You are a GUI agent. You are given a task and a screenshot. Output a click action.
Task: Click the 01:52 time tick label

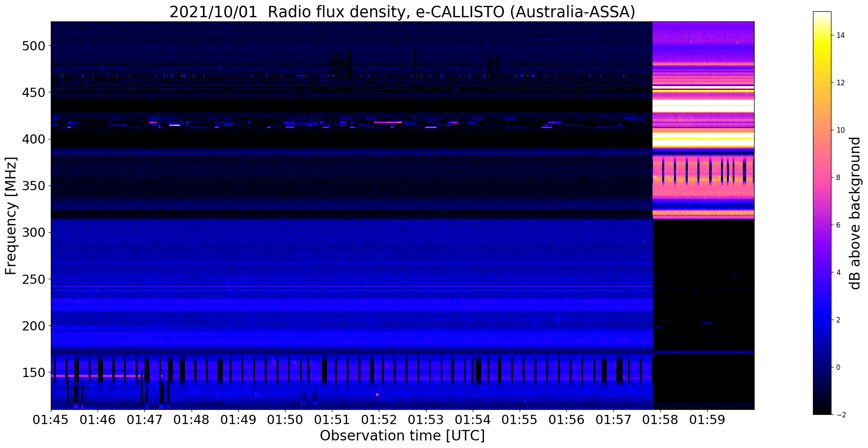[x=379, y=420]
